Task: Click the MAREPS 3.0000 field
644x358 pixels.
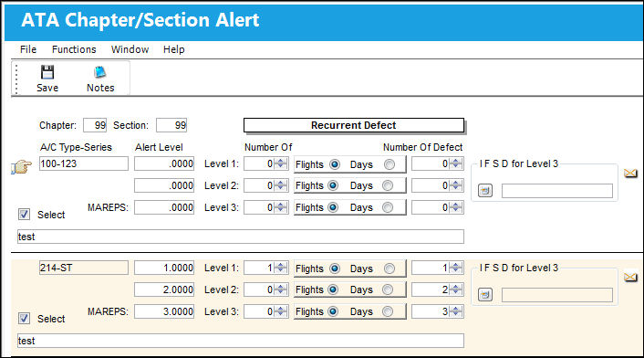Action: pyautogui.click(x=164, y=311)
